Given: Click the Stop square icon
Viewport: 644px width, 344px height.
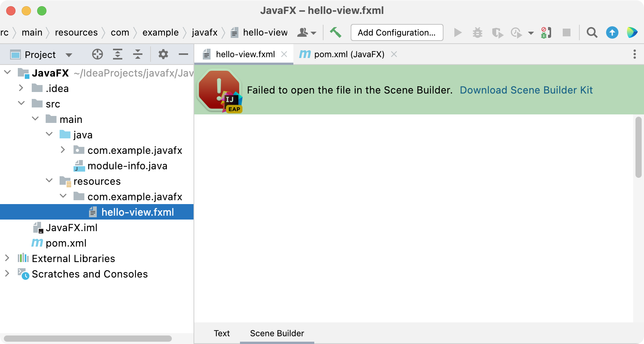Looking at the screenshot, I should [567, 32].
